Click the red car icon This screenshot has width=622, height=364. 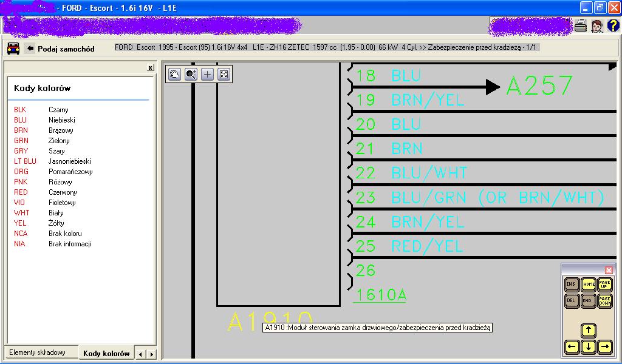click(x=13, y=49)
